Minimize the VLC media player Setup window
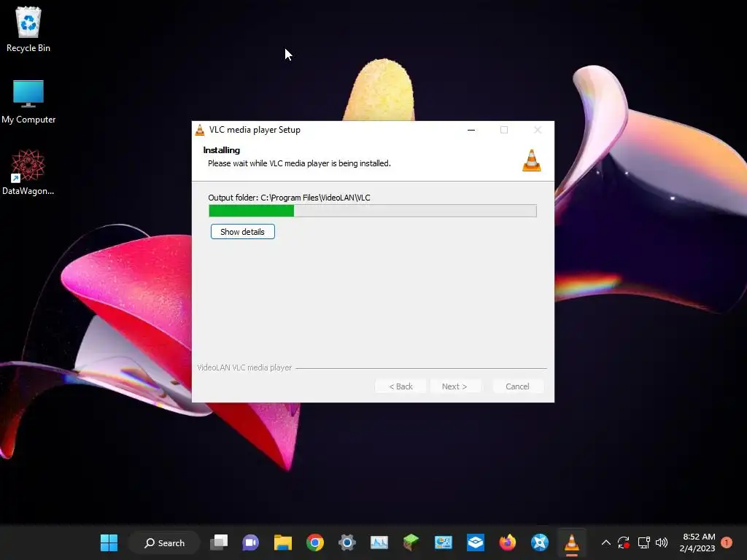The width and height of the screenshot is (747, 560). (x=471, y=130)
